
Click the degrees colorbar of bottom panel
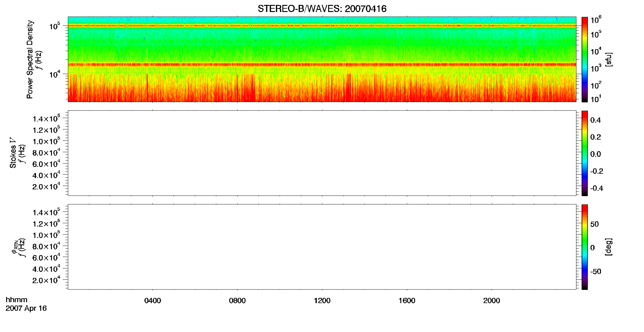point(585,247)
